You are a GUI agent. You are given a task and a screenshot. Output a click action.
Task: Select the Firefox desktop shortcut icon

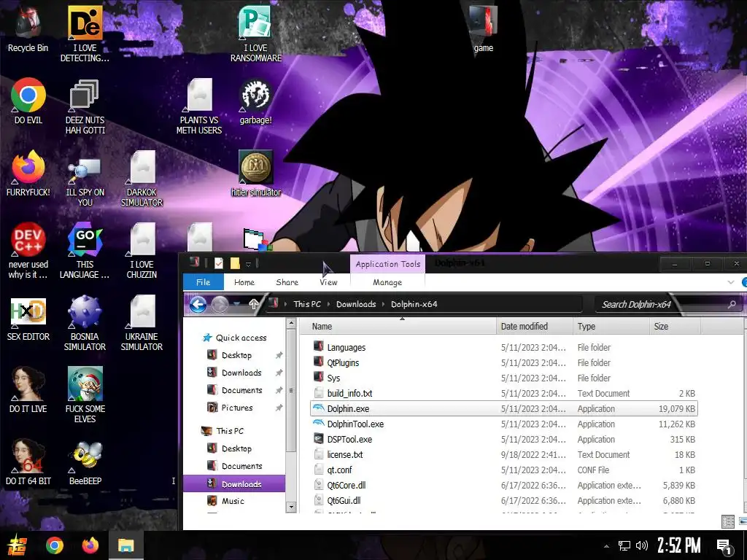pyautogui.click(x=28, y=174)
